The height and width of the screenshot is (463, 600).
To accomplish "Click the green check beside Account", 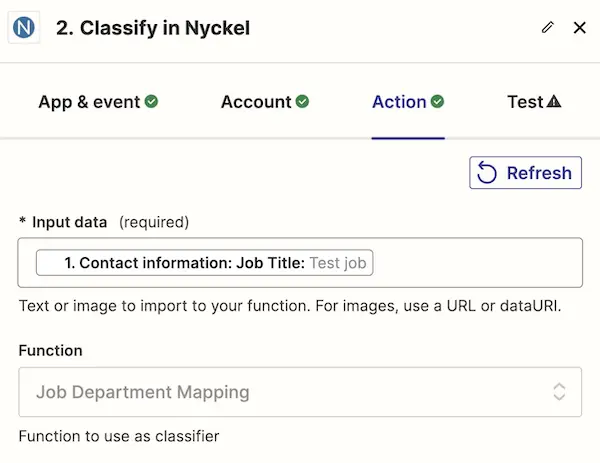I will pyautogui.click(x=302, y=102).
